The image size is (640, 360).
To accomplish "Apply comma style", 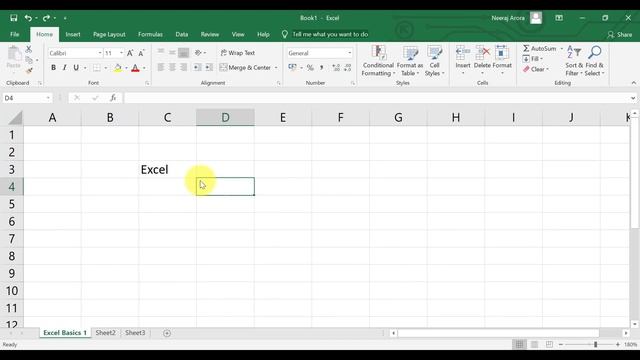I will tap(322, 67).
